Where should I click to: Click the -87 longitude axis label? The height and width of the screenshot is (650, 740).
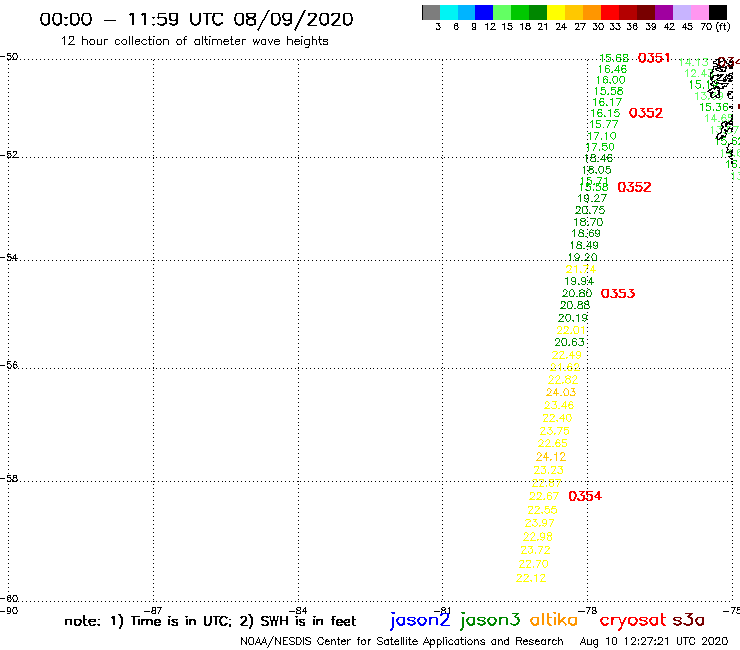coord(153,610)
